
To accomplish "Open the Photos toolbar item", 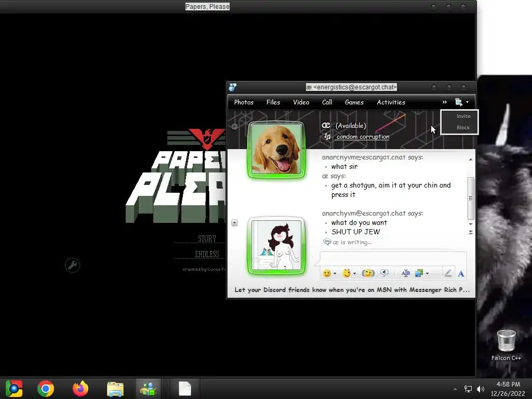I will (244, 102).
